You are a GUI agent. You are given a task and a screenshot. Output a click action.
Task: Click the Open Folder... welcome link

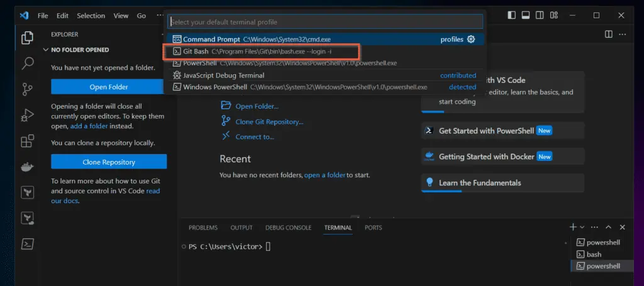tap(257, 106)
